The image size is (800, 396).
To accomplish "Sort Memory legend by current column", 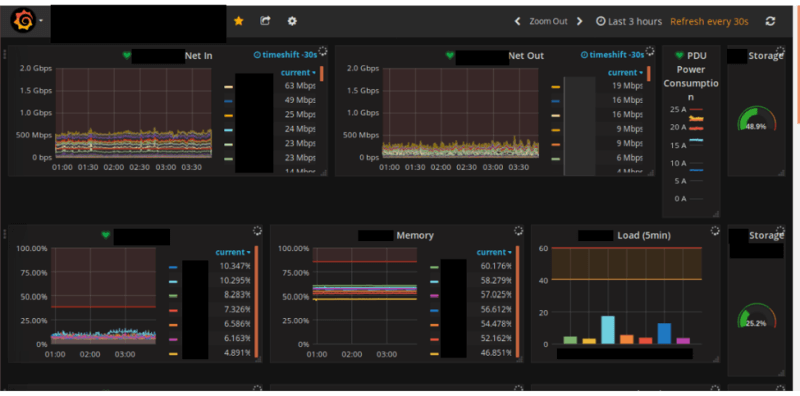I will coord(494,252).
